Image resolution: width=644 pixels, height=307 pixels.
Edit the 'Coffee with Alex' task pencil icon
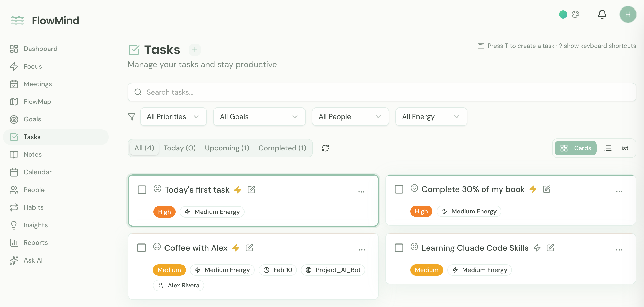pyautogui.click(x=249, y=248)
